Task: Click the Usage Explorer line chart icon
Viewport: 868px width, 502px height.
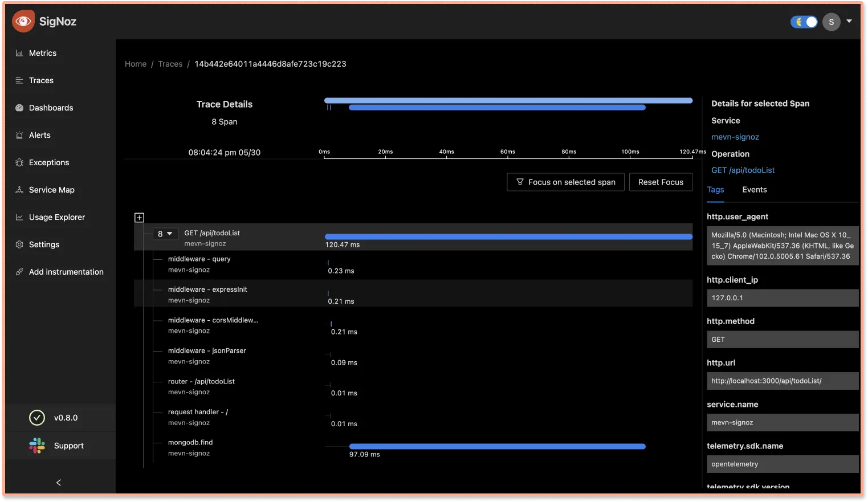Action: (x=19, y=217)
